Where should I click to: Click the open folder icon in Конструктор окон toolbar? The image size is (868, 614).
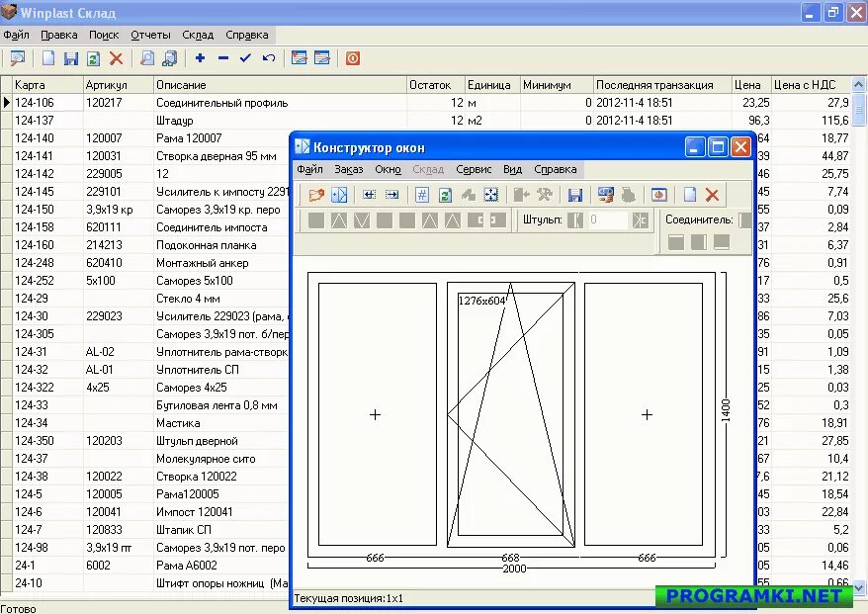[x=316, y=195]
